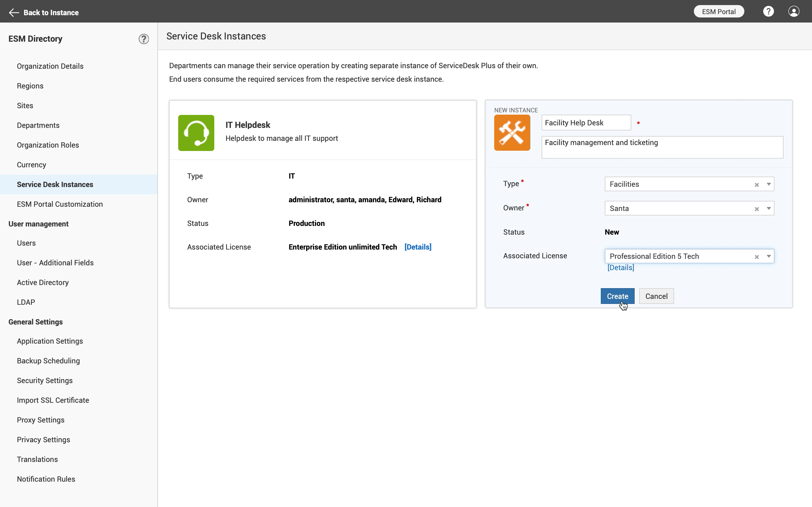Screen dimensions: 812x507
Task: Change the orange tools instance icon
Action: [512, 133]
